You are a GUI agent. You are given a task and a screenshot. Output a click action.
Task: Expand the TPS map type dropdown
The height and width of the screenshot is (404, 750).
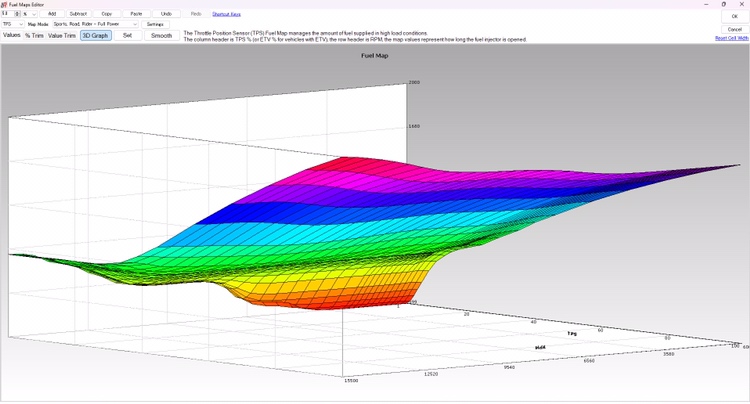pos(13,24)
